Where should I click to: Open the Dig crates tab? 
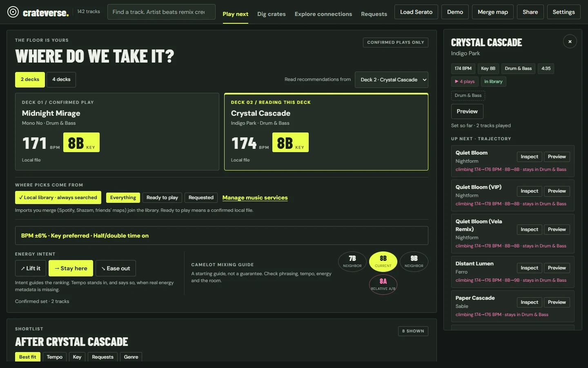click(272, 14)
